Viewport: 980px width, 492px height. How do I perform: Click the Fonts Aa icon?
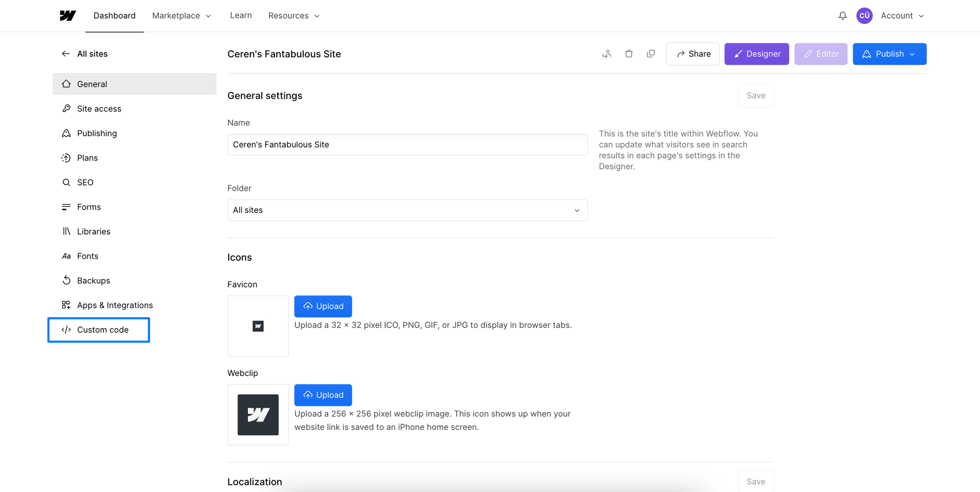[x=66, y=256]
